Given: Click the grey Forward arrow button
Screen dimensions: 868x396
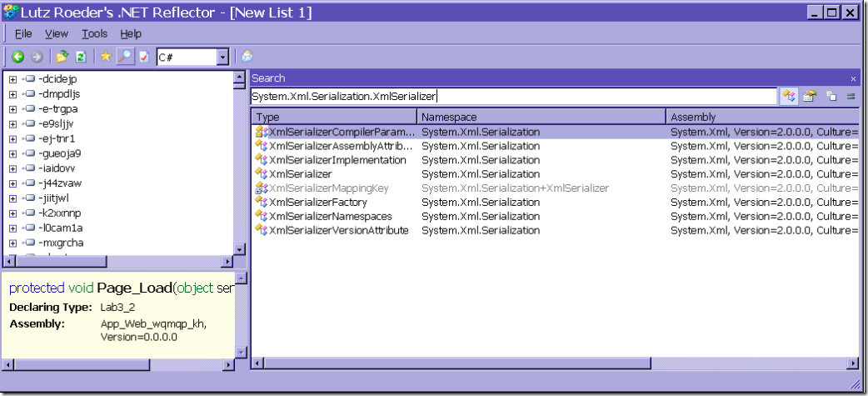Looking at the screenshot, I should pos(37,57).
